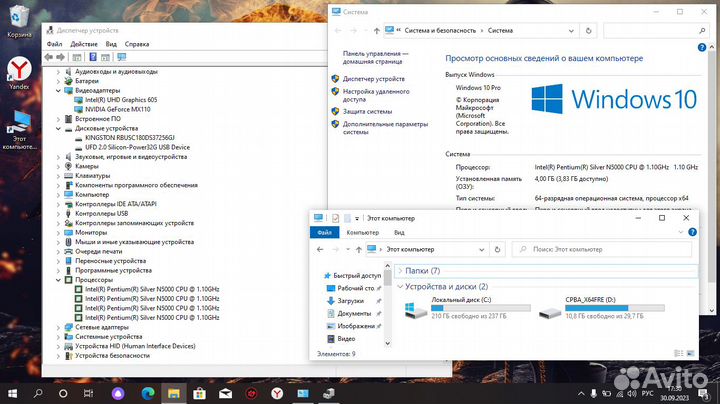Image resolution: width=720 pixels, height=404 pixels.
Task: Open the Файл menu in Device Manager
Action: click(x=54, y=44)
